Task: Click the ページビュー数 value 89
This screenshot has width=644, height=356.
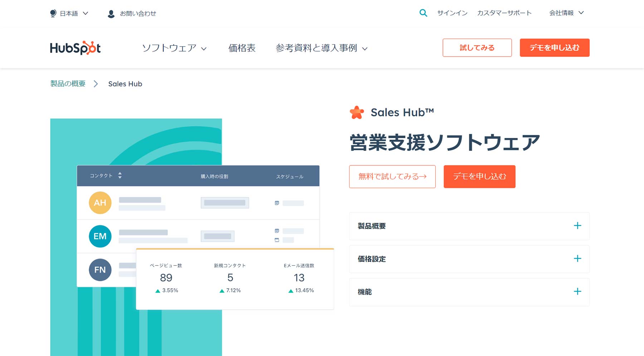Action: point(166,278)
